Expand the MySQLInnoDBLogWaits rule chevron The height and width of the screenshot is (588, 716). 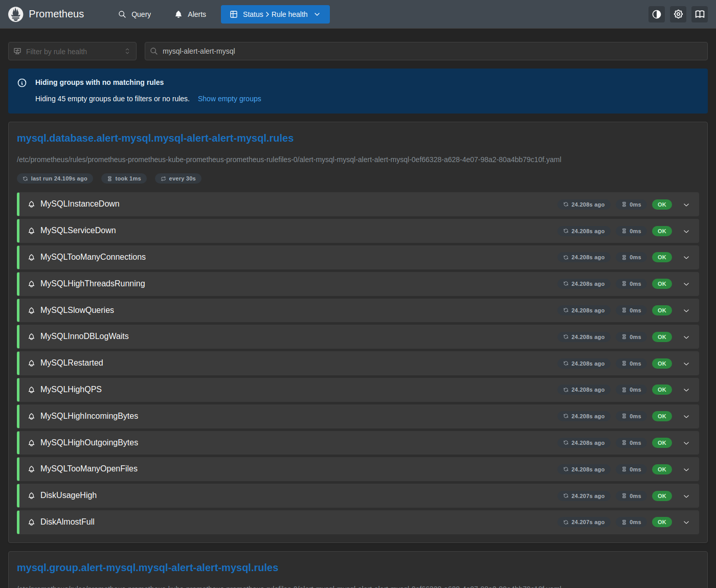pyautogui.click(x=686, y=337)
